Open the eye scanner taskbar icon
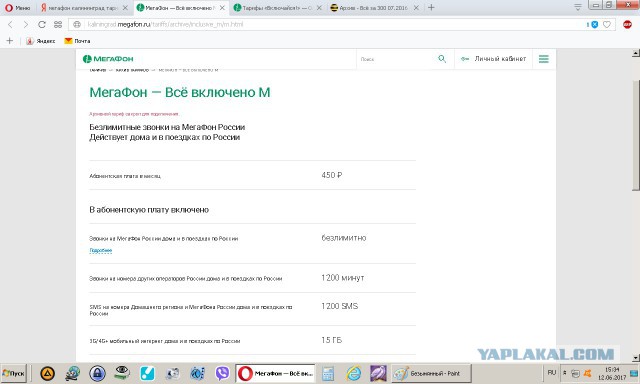 coord(122,373)
